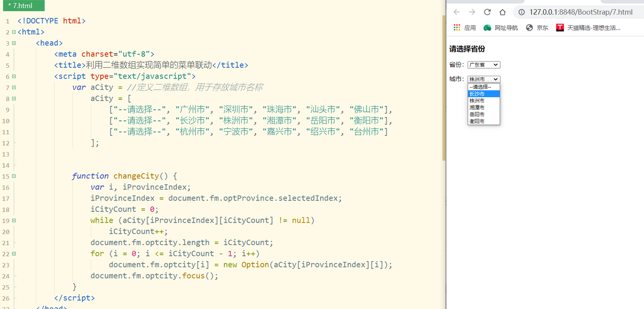Click the iCityCount = 0; statement
This screenshot has height=309, width=644.
coord(125,209)
